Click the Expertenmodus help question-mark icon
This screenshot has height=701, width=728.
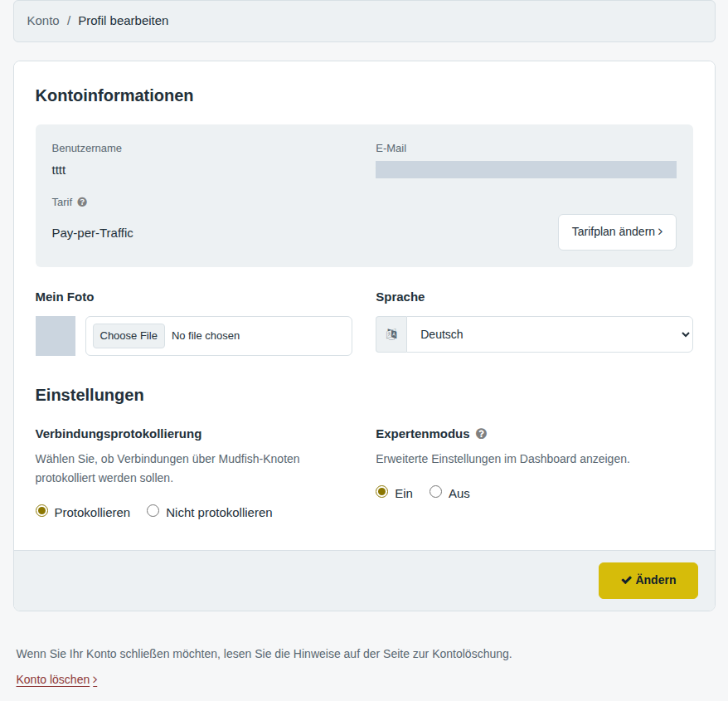click(x=482, y=433)
